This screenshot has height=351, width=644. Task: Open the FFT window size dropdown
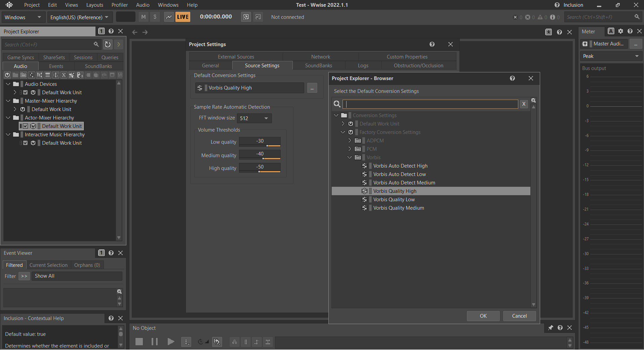click(x=254, y=118)
